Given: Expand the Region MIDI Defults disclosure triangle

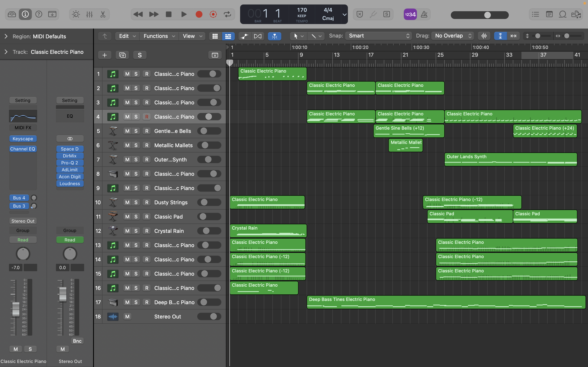Looking at the screenshot, I should pos(6,36).
